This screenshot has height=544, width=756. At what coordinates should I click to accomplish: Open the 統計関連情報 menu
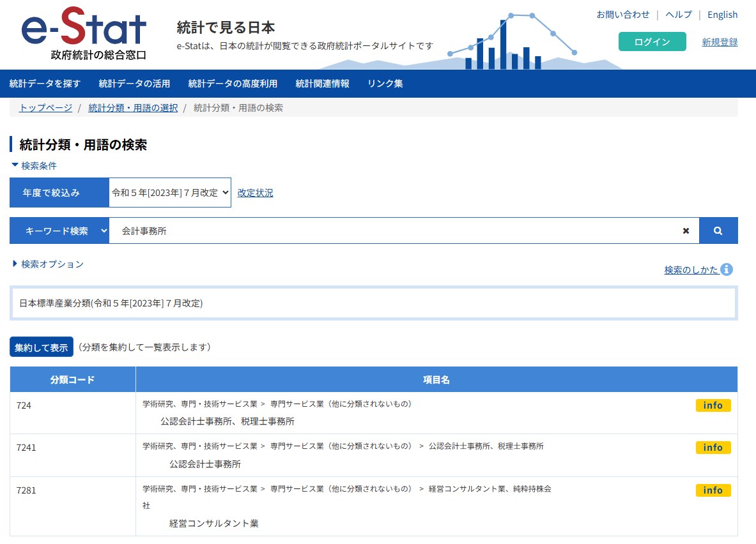(322, 84)
